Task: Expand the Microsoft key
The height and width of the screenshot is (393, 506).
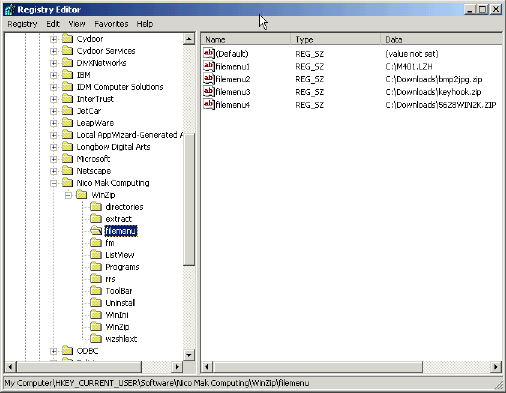Action: coord(53,159)
